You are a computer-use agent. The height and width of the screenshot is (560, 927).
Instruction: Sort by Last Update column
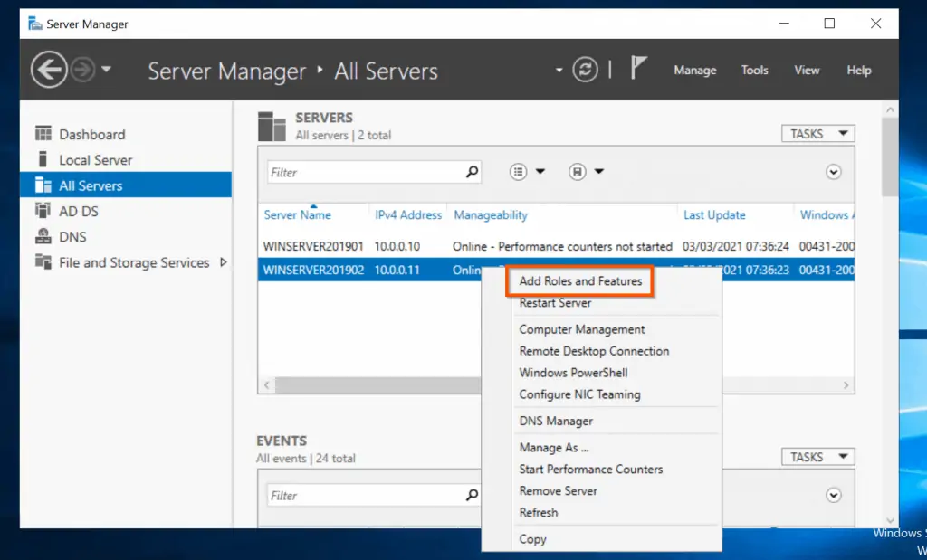pyautogui.click(x=714, y=215)
